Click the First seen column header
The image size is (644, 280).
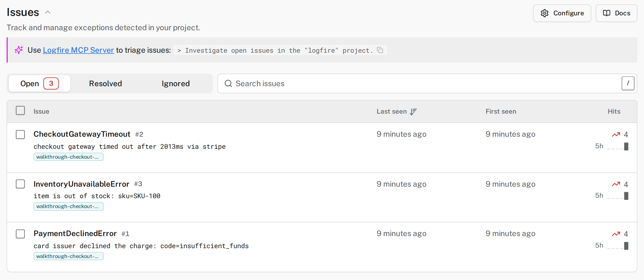click(501, 111)
